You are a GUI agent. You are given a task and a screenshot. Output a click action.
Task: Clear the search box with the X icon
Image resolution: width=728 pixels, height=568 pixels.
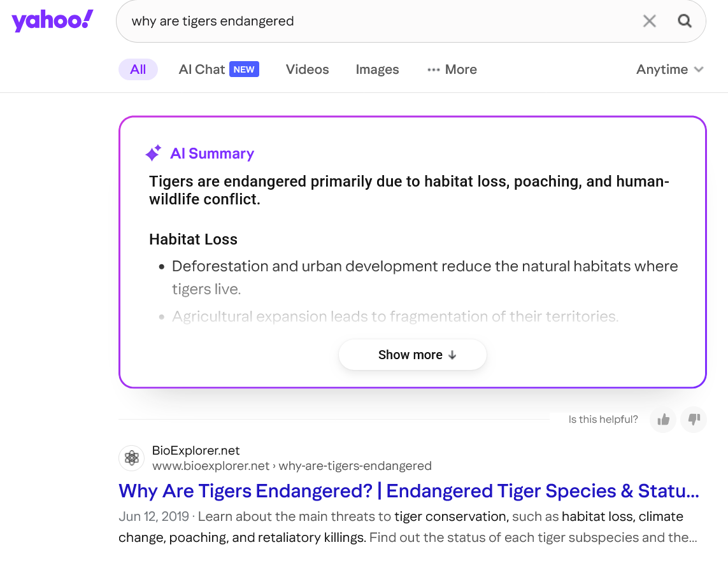(649, 21)
